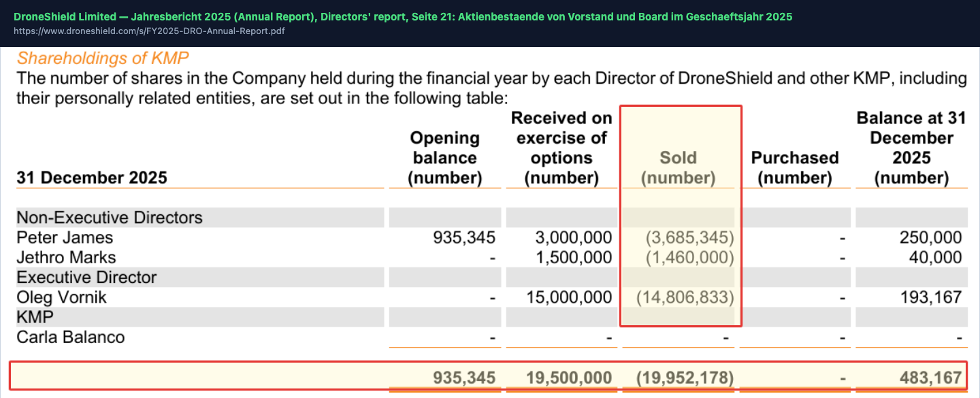Click Oleg Vornik closing balance 193,167

931,297
